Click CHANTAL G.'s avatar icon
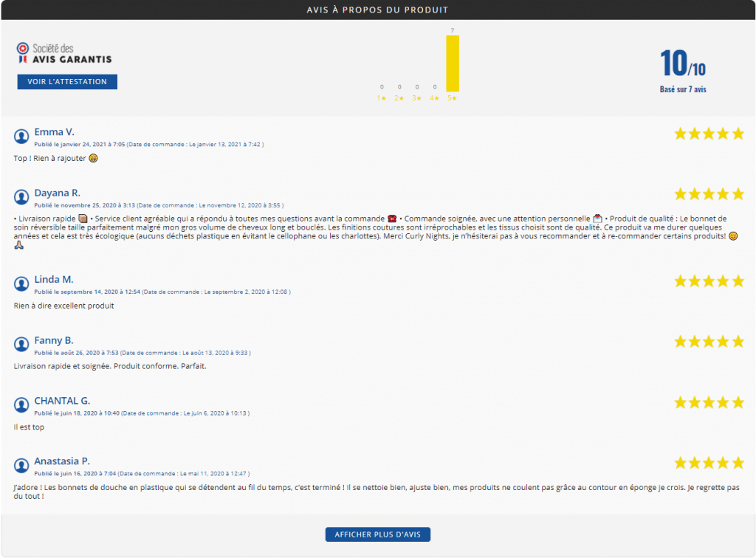 coord(21,405)
